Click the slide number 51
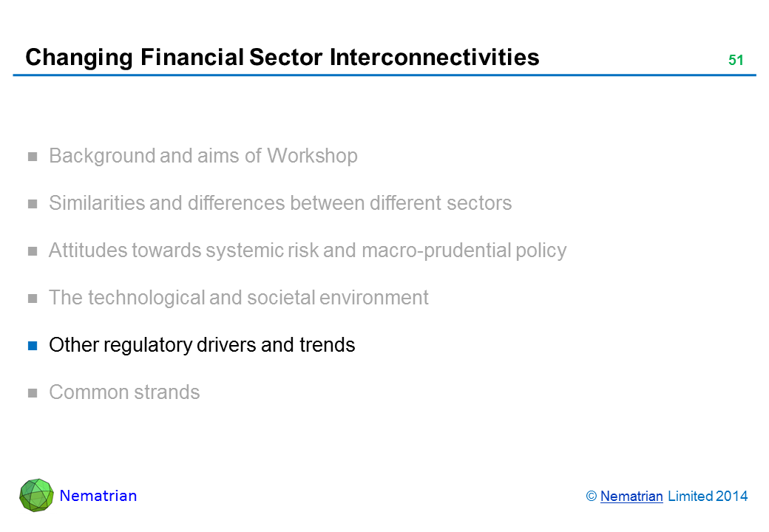The image size is (769, 532). point(735,61)
